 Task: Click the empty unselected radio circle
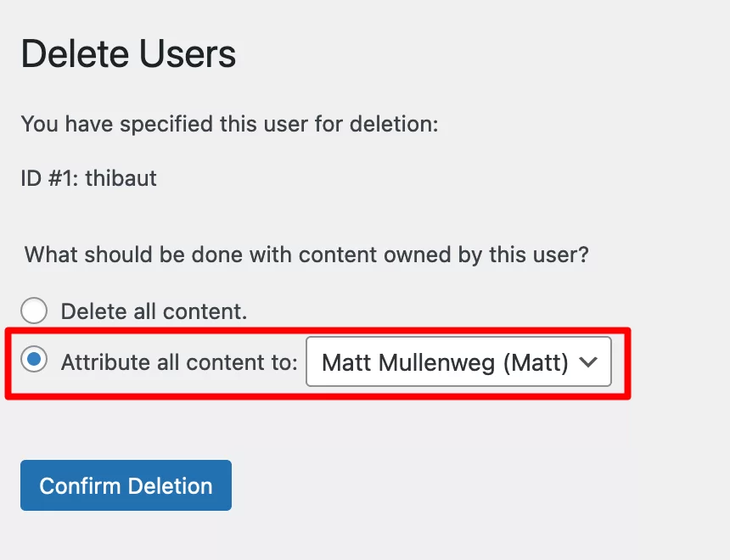point(34,311)
